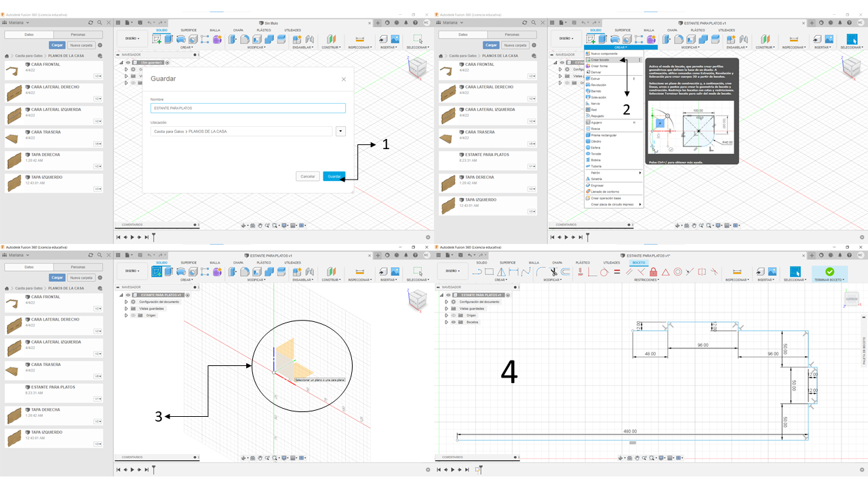Activate the Trim scissors tool
This screenshot has height=488, width=868.
tap(553, 272)
